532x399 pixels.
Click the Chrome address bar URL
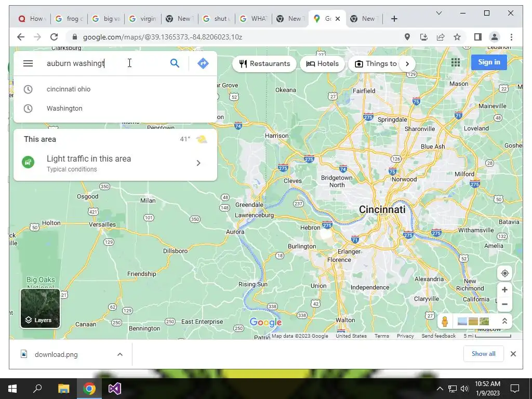(163, 37)
